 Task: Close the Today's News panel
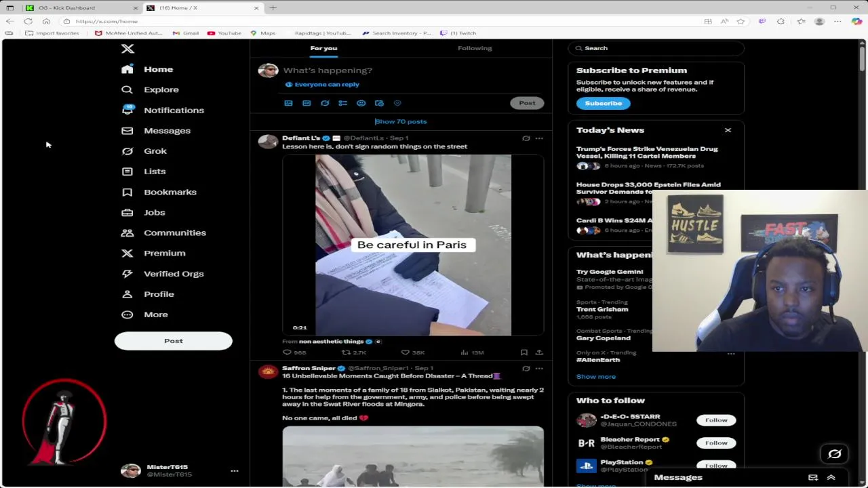click(728, 130)
